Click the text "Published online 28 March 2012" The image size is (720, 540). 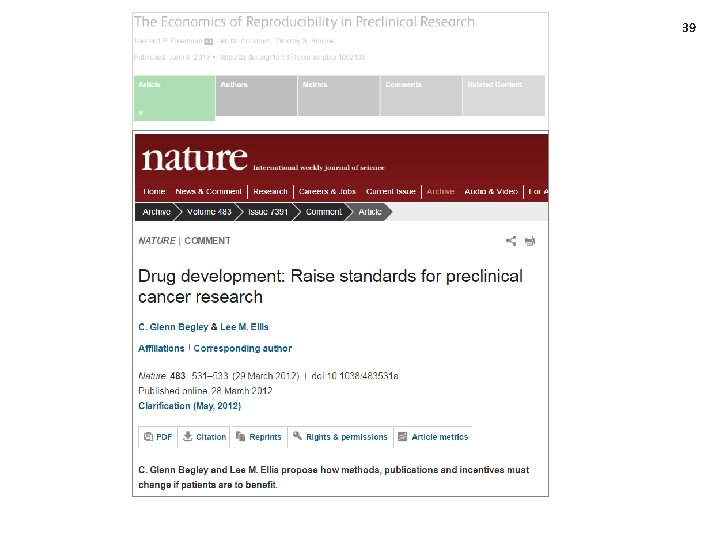tap(205, 391)
